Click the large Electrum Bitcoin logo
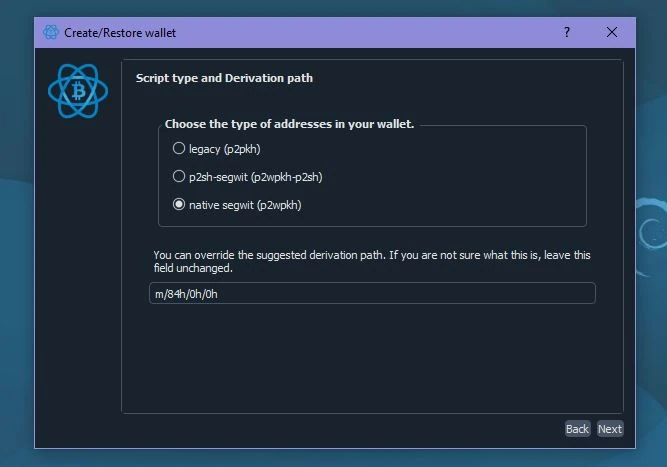The width and height of the screenshot is (667, 467). tap(78, 91)
